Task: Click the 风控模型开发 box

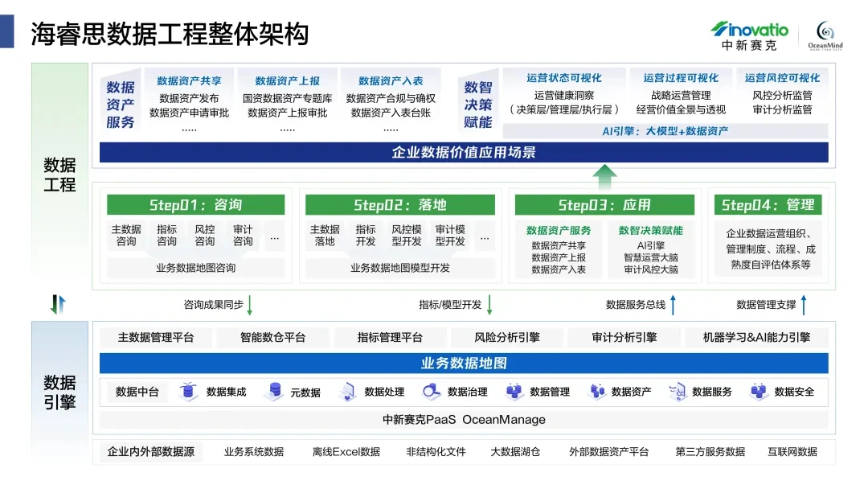Action: pos(407,236)
